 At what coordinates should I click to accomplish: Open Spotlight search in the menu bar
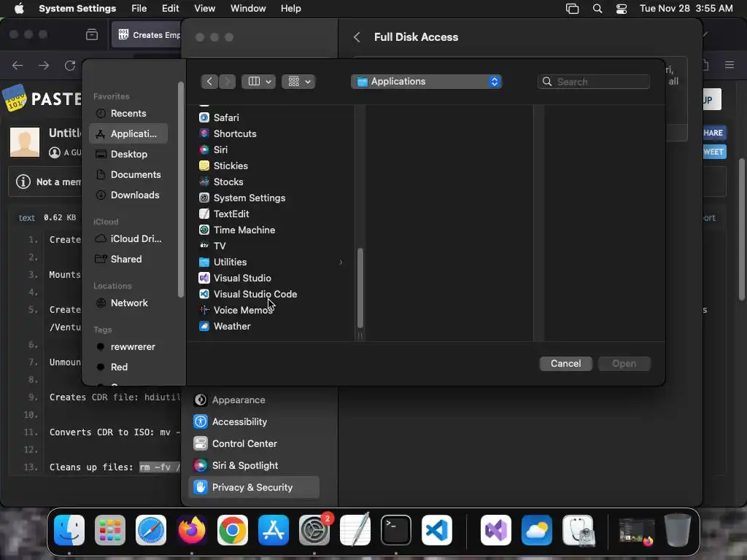597,9
